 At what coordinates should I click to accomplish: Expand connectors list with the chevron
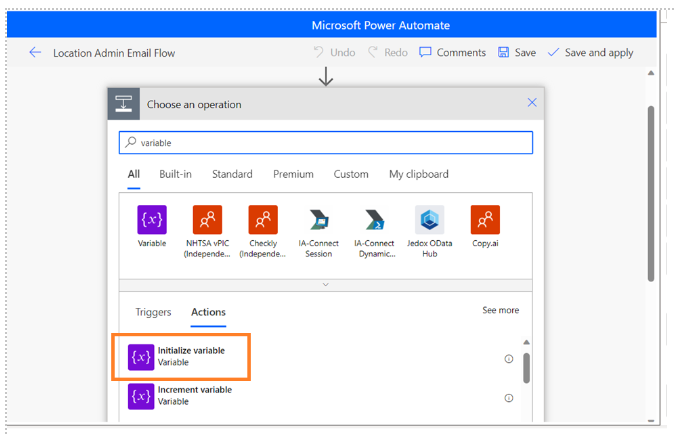click(x=326, y=285)
